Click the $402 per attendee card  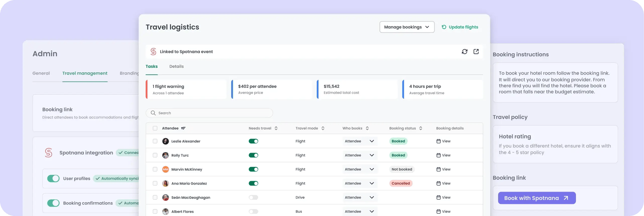coord(272,89)
